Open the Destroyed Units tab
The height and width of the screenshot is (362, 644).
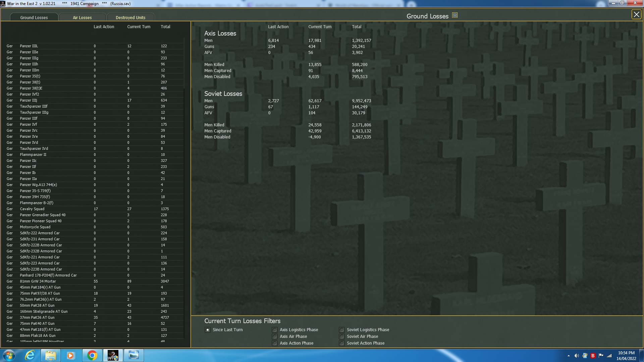(130, 17)
